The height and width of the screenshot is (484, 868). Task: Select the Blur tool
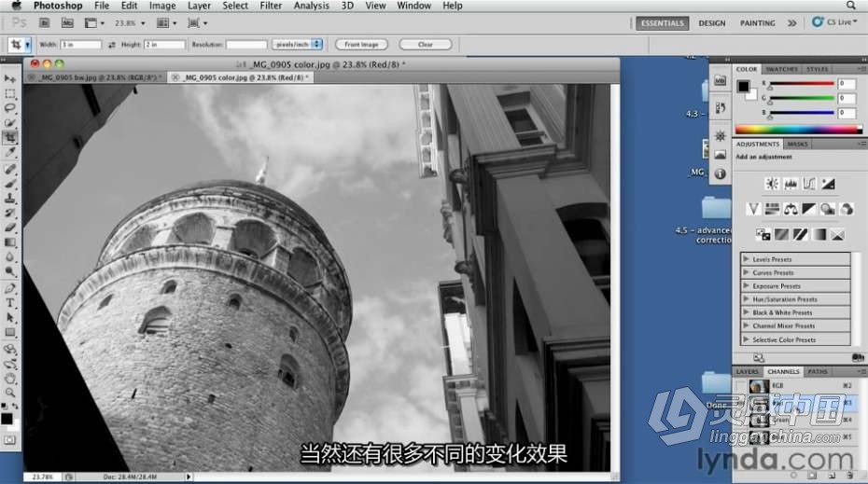coord(10,256)
